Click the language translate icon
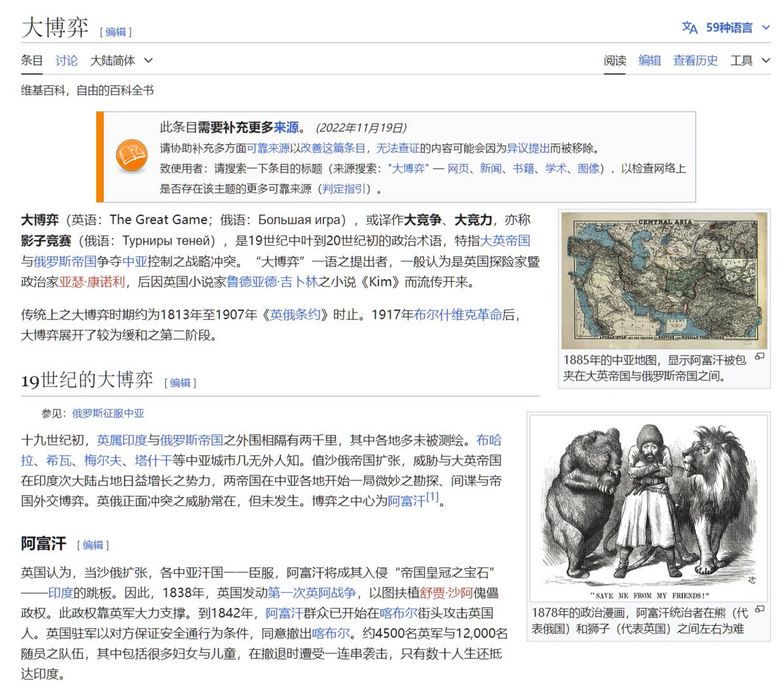The width and height of the screenshot is (784, 693). (x=689, y=28)
